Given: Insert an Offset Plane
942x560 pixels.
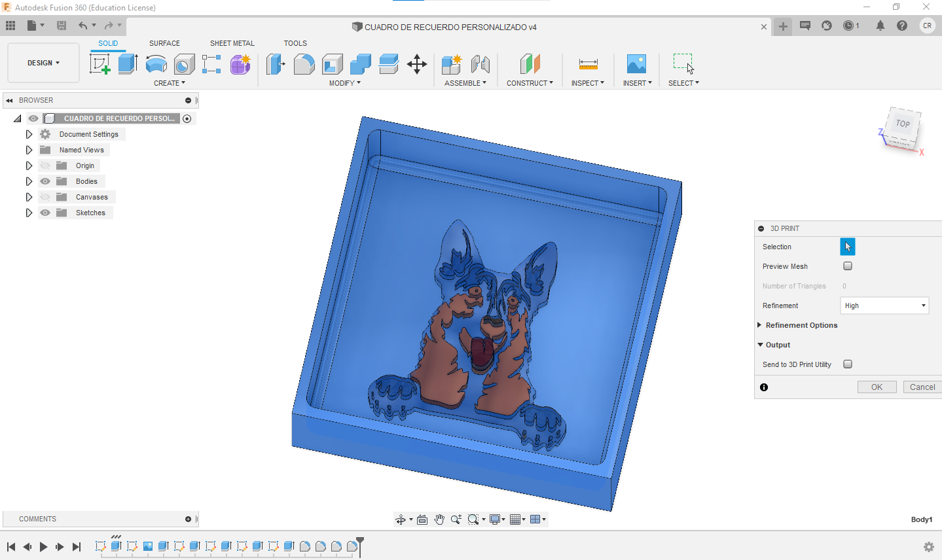Looking at the screenshot, I should click(530, 64).
